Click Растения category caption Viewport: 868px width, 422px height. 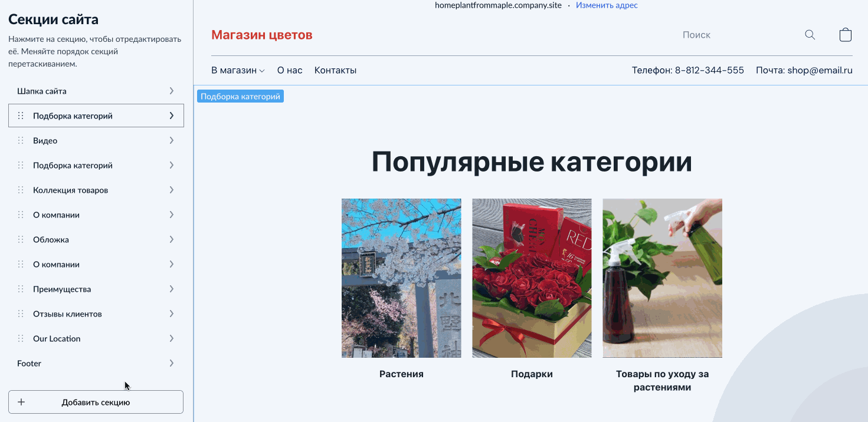click(401, 374)
